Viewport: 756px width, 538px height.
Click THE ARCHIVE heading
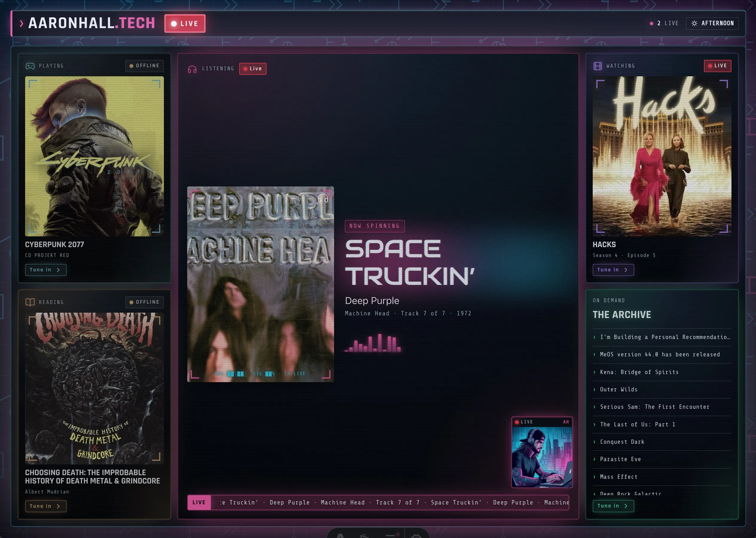click(622, 315)
